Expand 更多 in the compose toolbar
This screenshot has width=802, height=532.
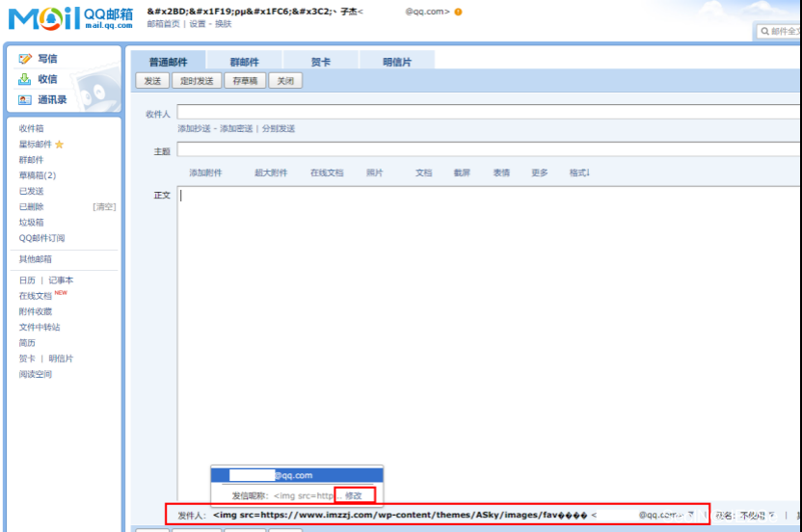pyautogui.click(x=540, y=173)
